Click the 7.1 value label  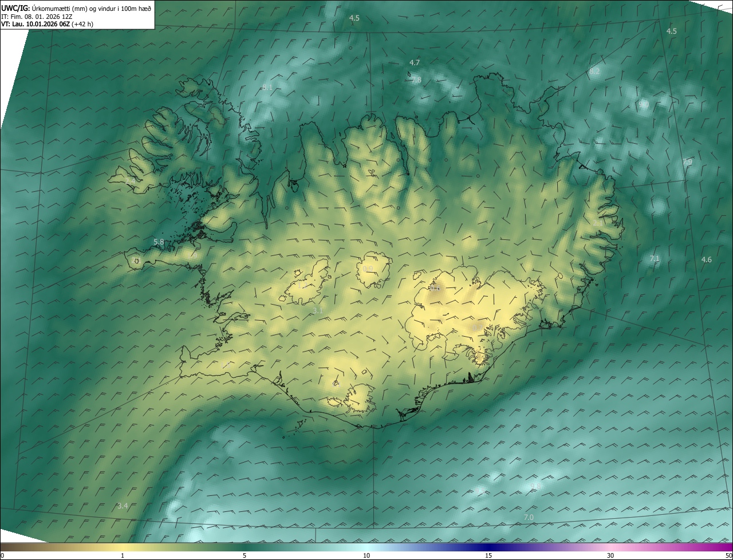655,259
